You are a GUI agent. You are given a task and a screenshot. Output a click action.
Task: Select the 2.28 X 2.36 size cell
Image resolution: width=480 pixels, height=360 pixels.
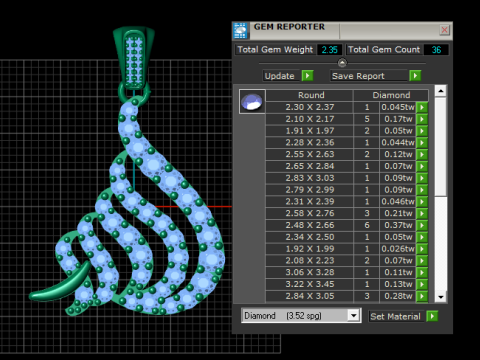point(309,143)
